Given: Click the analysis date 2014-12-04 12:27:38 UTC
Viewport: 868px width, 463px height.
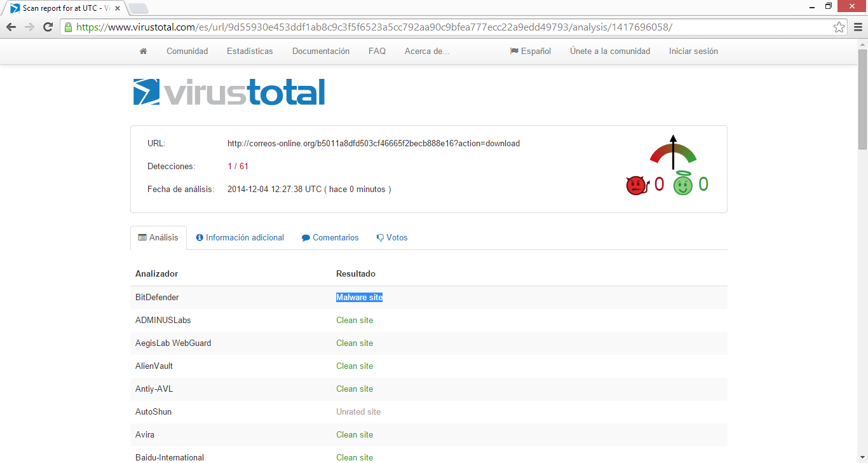Looking at the screenshot, I should 275,189.
